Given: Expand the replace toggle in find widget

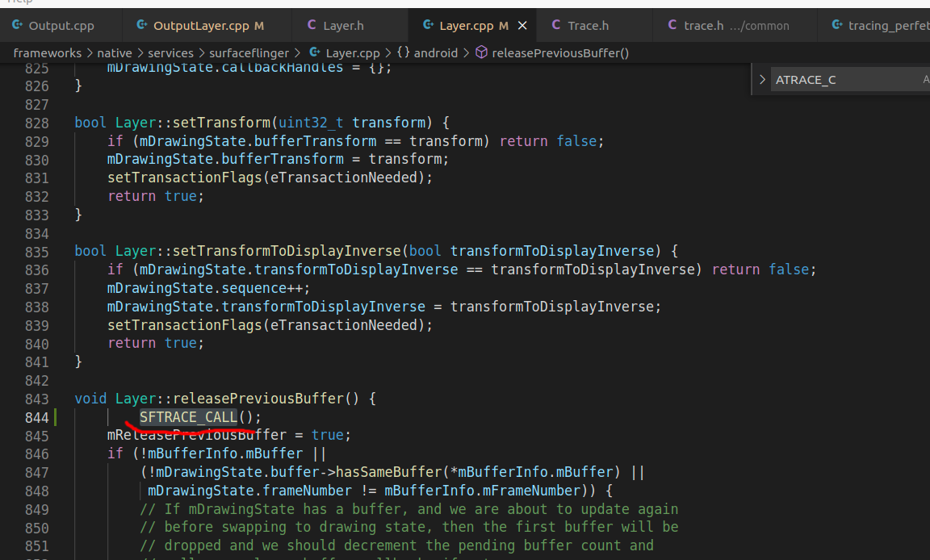Looking at the screenshot, I should tap(762, 79).
